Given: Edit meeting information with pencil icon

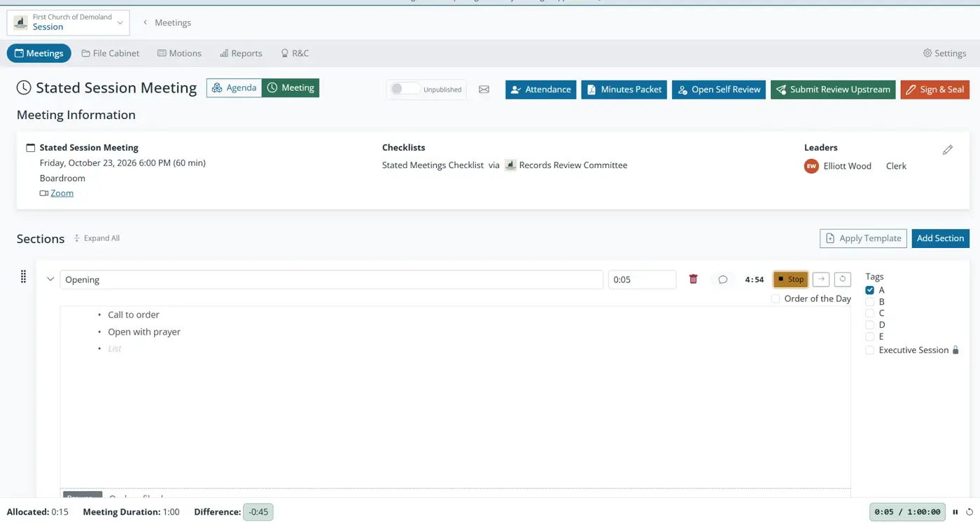Looking at the screenshot, I should 947,150.
